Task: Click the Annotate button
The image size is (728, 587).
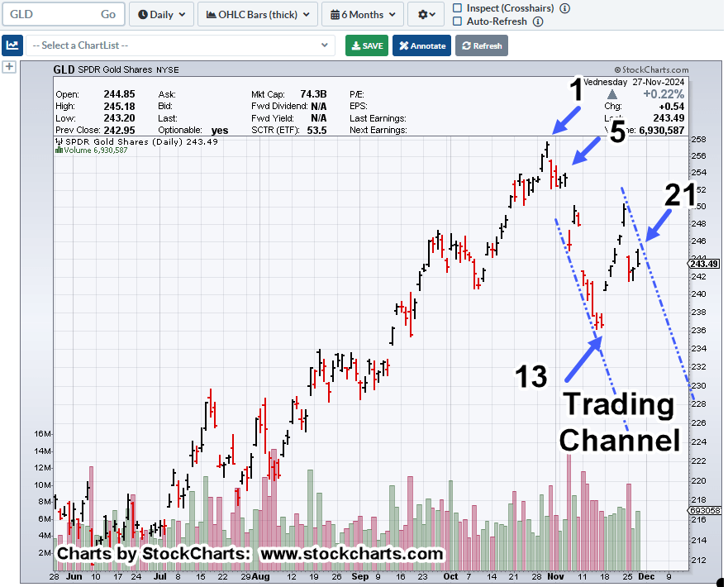Action: (x=421, y=45)
